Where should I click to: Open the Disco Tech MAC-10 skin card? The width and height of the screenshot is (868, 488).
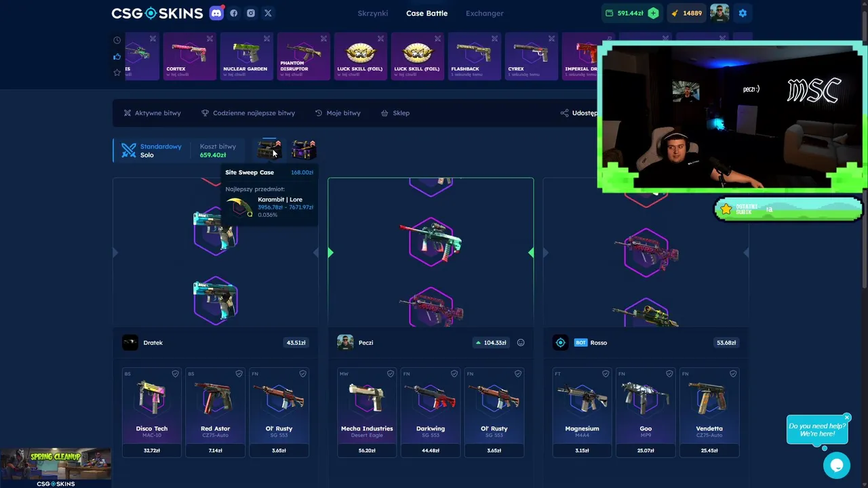click(151, 412)
